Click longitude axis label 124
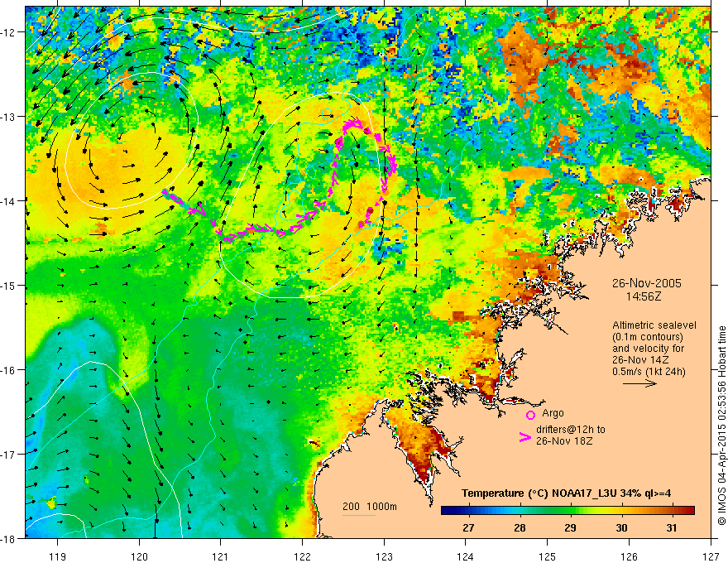728x563 pixels. 466,556
